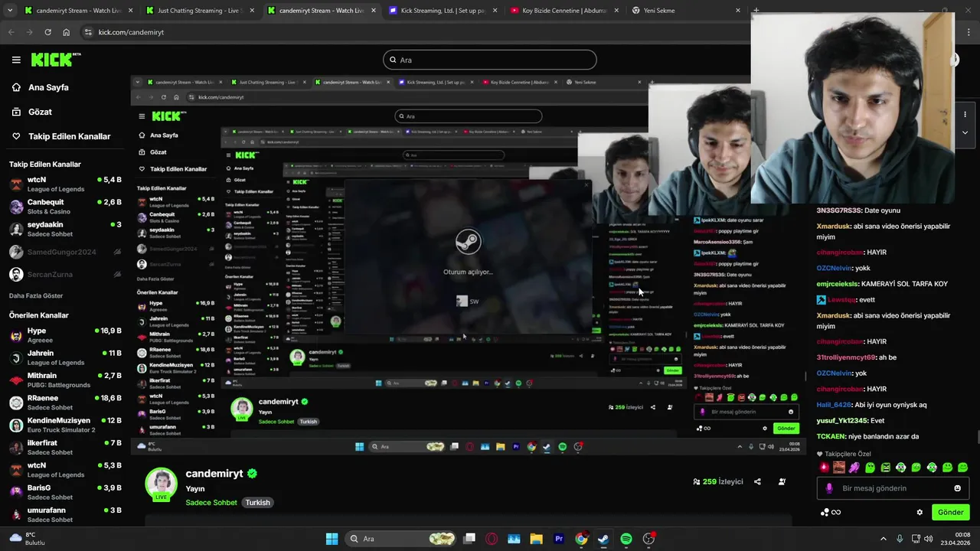Open Task View on taskbar
This screenshot has width=980, height=551.
469,539
